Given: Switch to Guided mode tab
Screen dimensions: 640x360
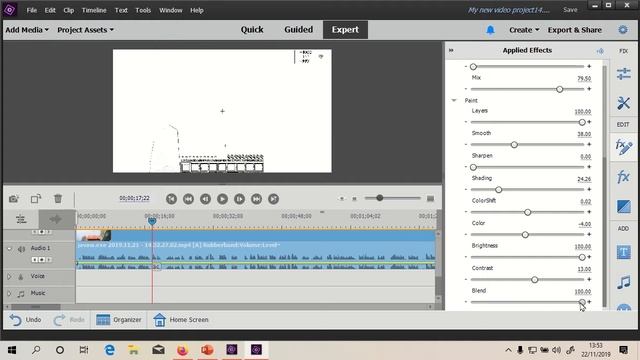Looking at the screenshot, I should click(298, 30).
